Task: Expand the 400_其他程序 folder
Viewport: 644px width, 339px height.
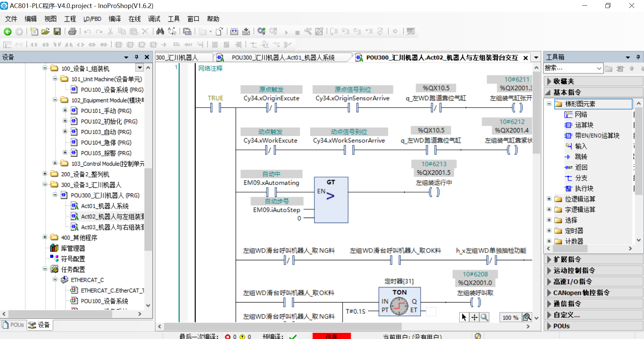Action: (x=45, y=237)
